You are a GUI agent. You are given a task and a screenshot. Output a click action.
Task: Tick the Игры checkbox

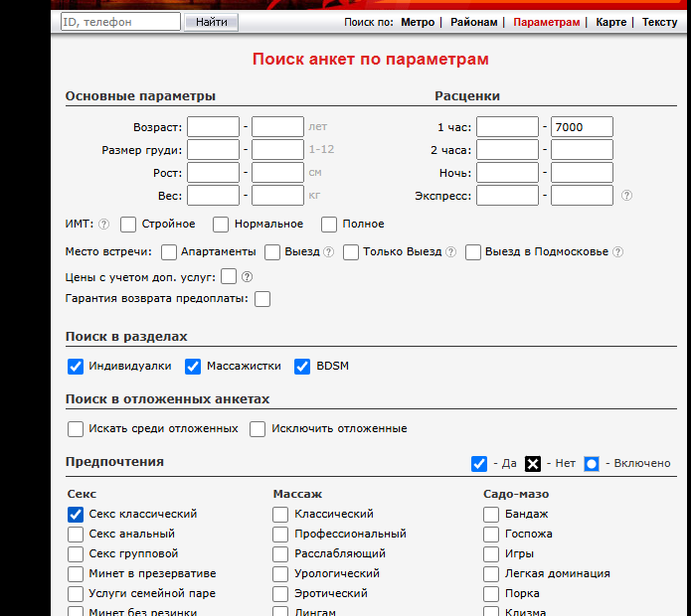491,554
